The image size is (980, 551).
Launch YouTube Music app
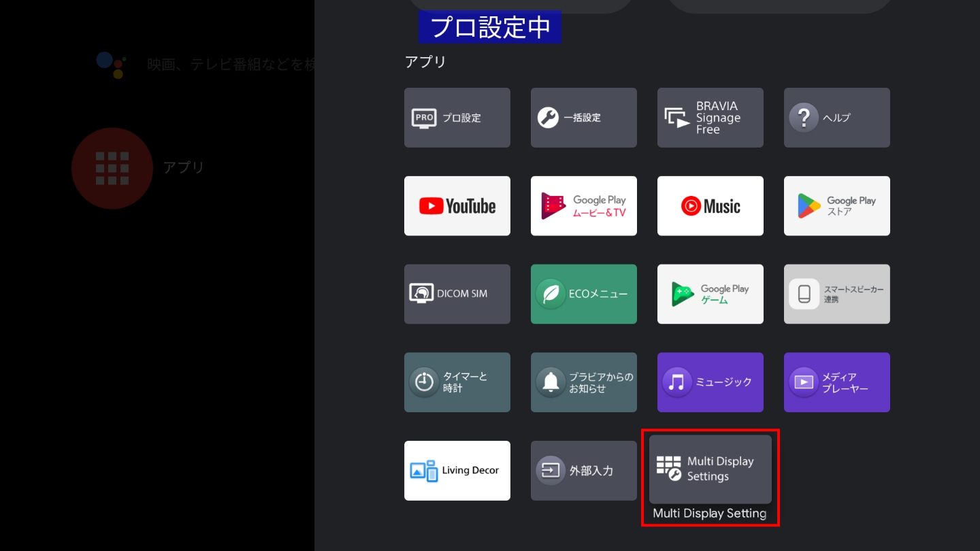pos(710,206)
